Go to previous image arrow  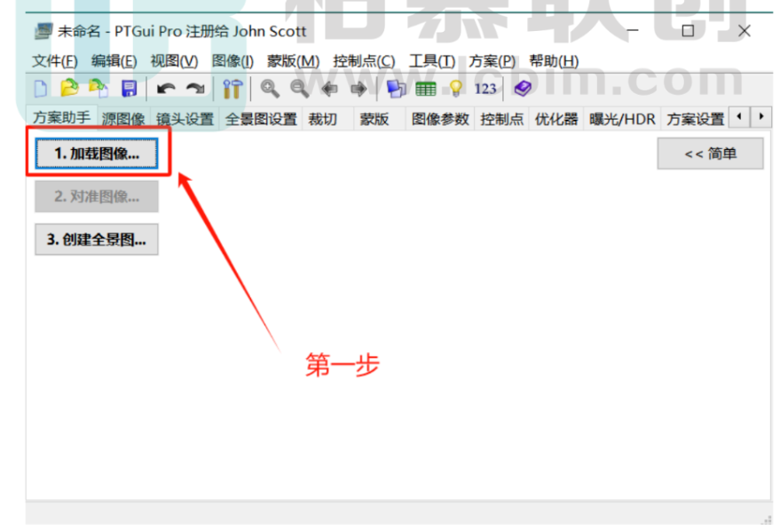click(x=329, y=89)
